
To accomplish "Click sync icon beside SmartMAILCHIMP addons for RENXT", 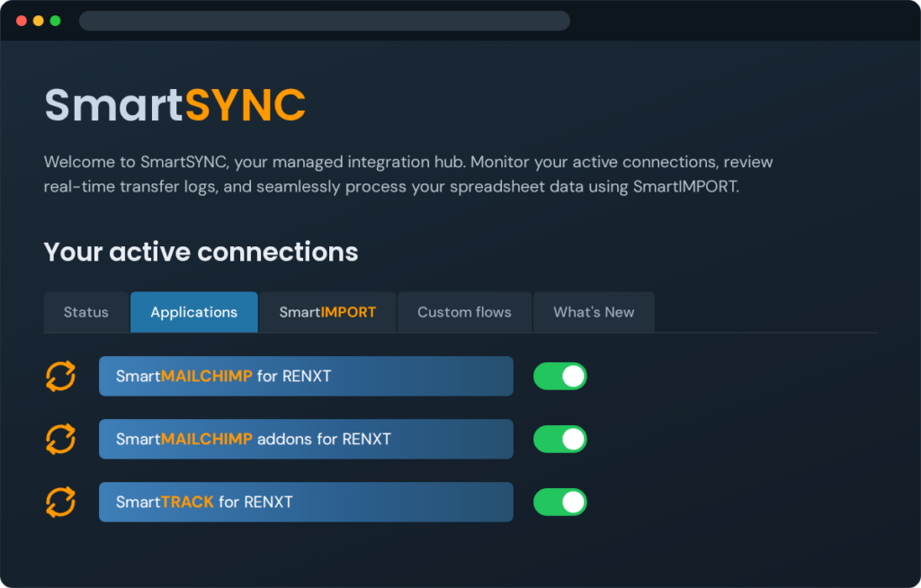I will tap(60, 439).
